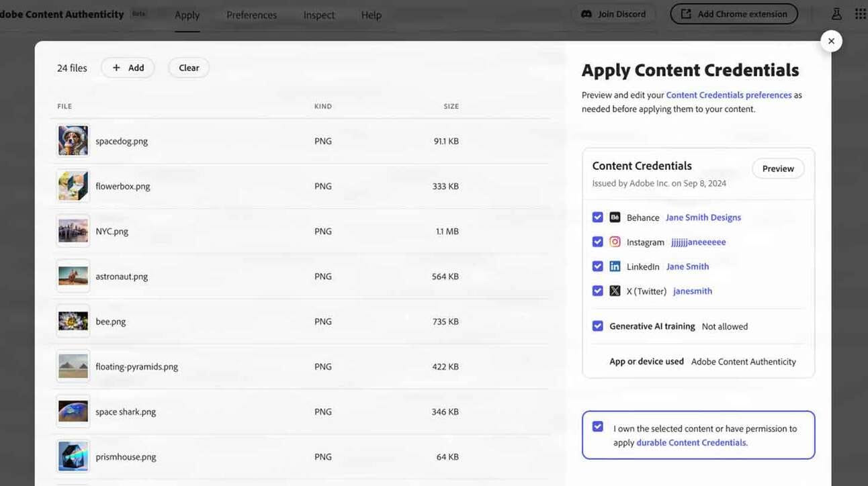Click the Add files button
Viewport: 868px width, 486px height.
128,68
